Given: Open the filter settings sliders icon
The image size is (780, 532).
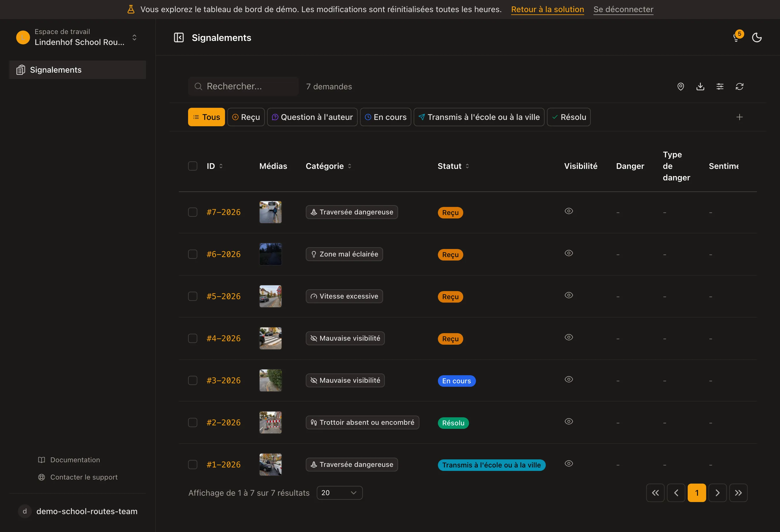Looking at the screenshot, I should (720, 86).
